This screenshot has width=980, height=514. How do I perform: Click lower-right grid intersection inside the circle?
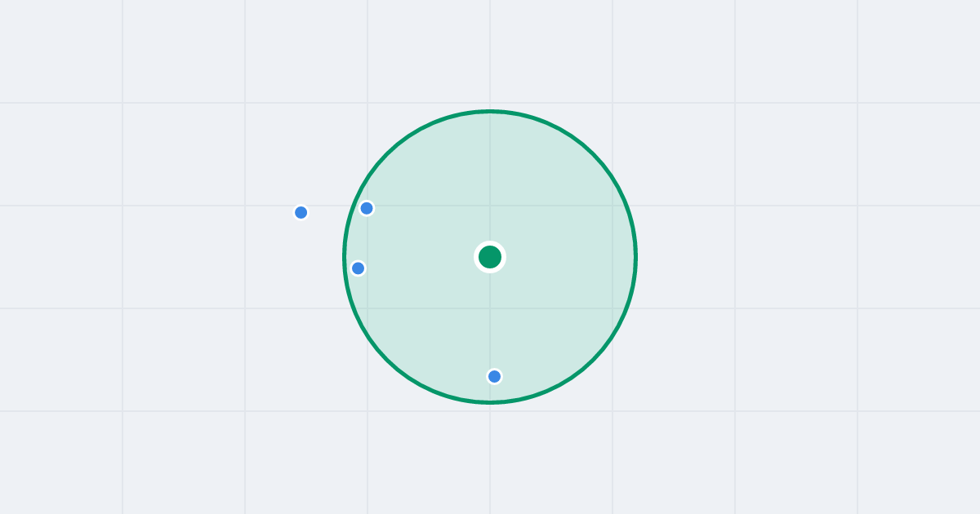pyautogui.click(x=612, y=308)
